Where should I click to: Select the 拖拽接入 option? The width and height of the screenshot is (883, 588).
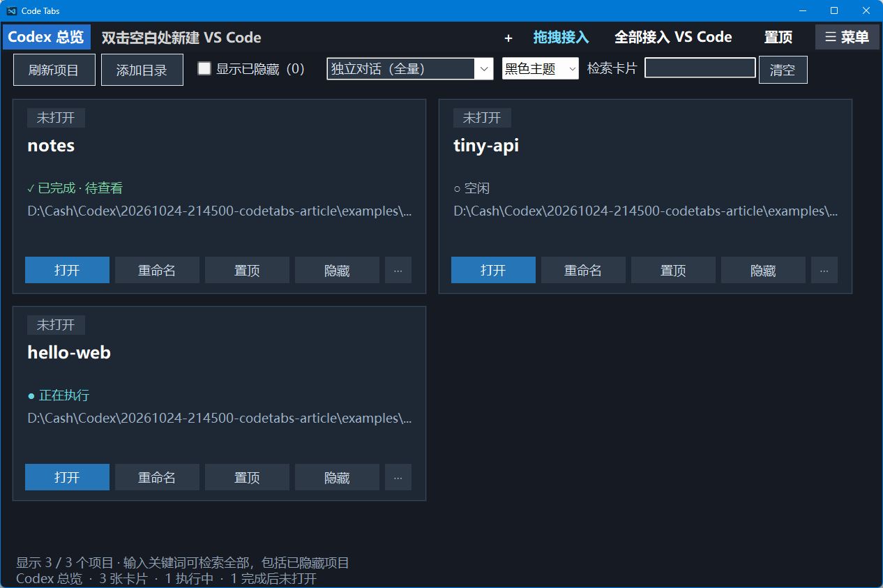point(561,37)
